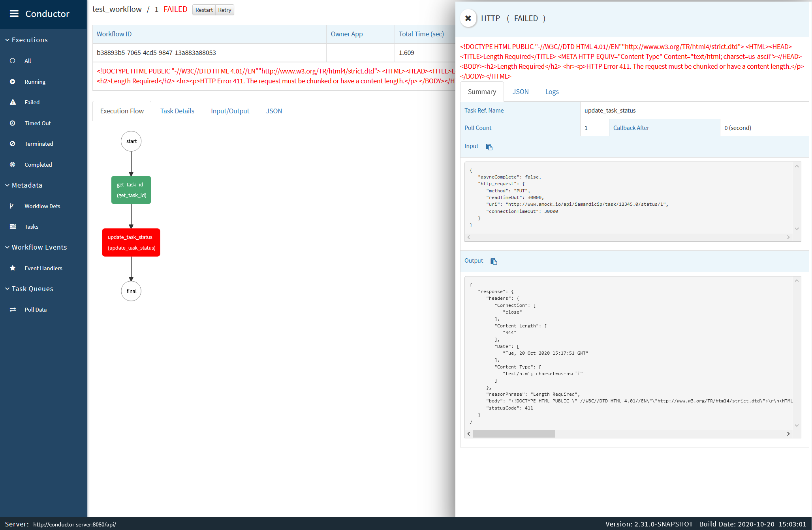The image size is (812, 530).
Task: Switch to the Task Details tab
Action: pyautogui.click(x=177, y=111)
